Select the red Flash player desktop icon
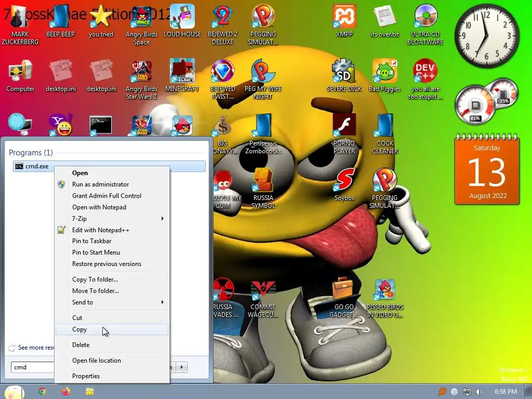Image resolution: width=532 pixels, height=399 pixels. [344, 125]
